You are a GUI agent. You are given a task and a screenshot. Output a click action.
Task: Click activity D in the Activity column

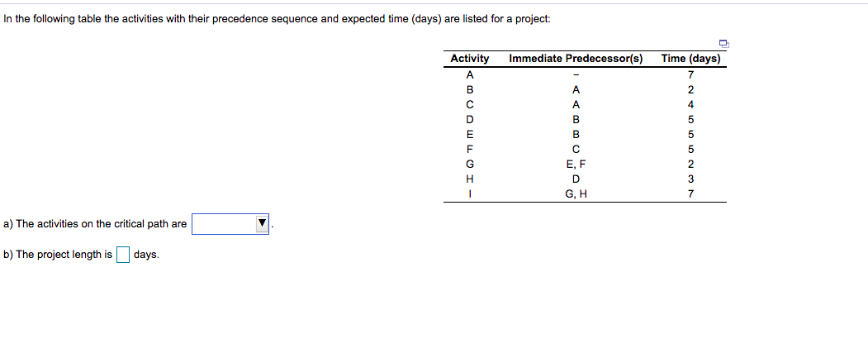[x=470, y=119]
